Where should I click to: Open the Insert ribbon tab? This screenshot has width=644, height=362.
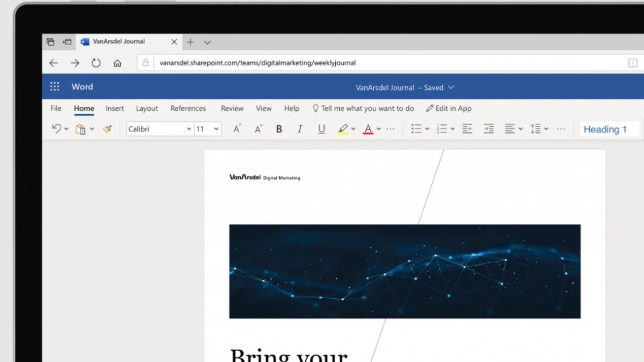click(115, 108)
